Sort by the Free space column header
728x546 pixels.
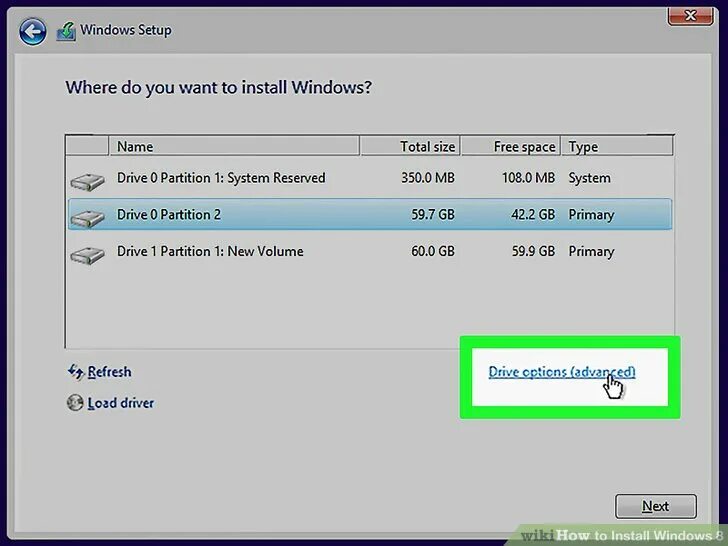click(511, 146)
